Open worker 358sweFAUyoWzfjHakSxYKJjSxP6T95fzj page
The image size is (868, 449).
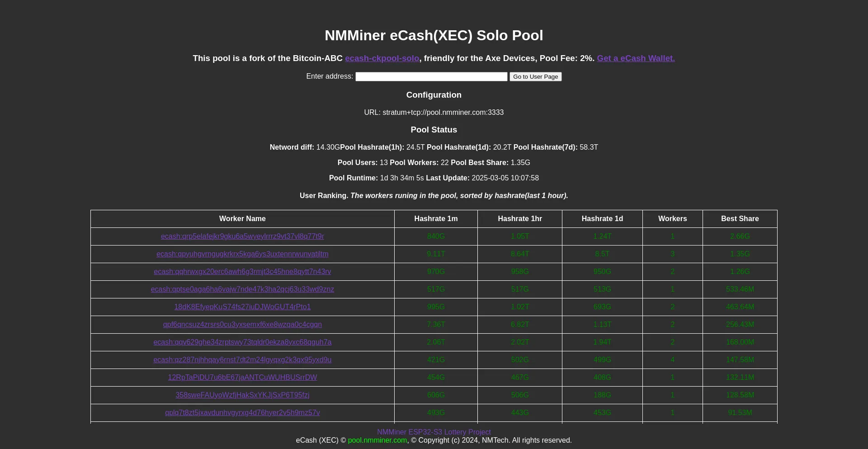pyautogui.click(x=242, y=395)
